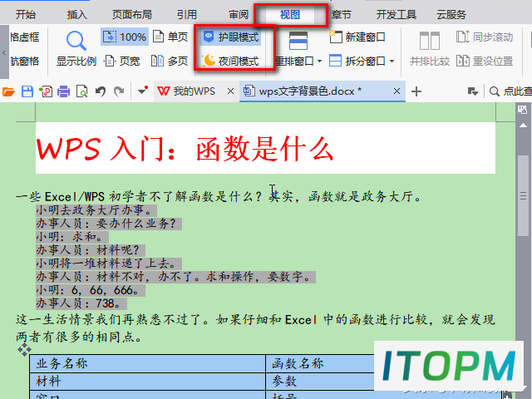Expand quick access toolbar customize dropdown
Image resolution: width=532 pixels, height=399 pixels.
click(x=143, y=91)
